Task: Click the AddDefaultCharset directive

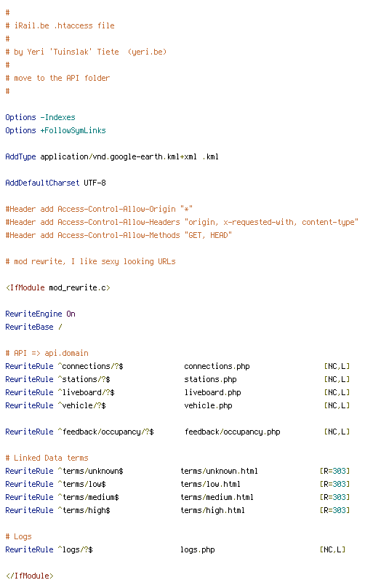Action: click(x=55, y=183)
